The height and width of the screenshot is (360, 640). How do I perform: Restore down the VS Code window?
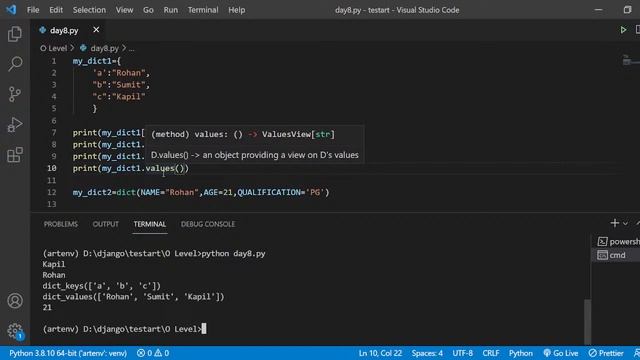tap(627, 10)
